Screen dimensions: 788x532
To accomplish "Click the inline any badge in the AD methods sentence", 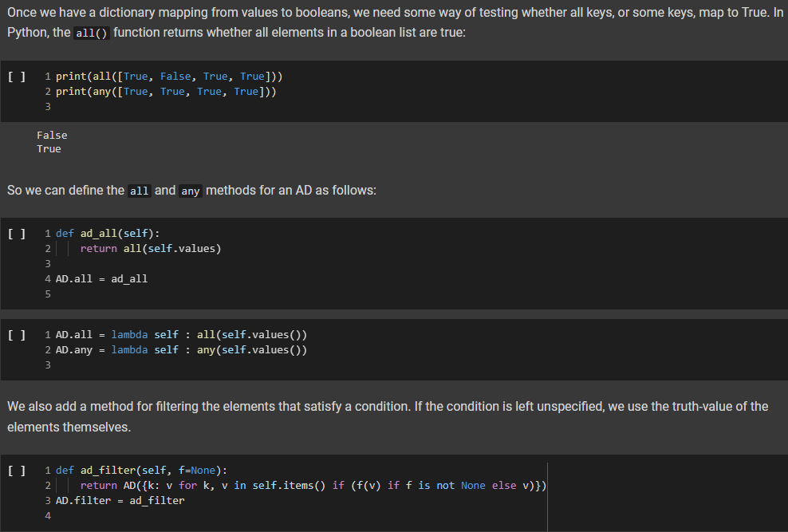I will tap(190, 191).
